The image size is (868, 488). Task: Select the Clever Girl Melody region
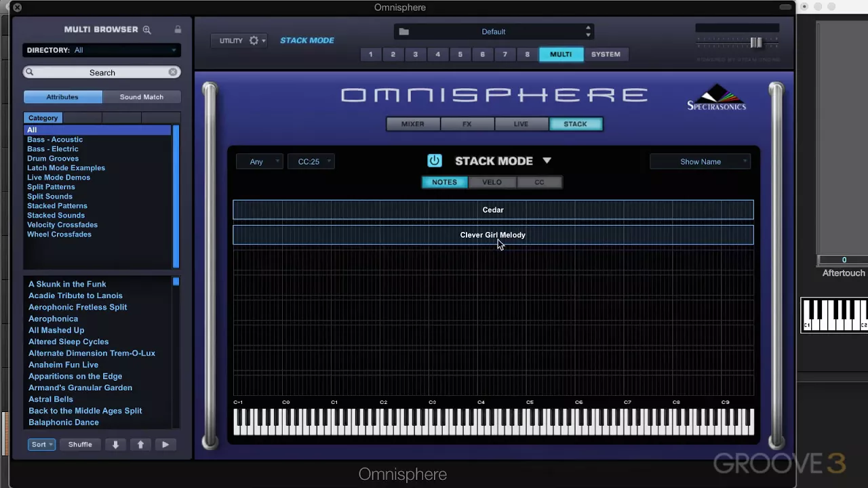(x=493, y=235)
